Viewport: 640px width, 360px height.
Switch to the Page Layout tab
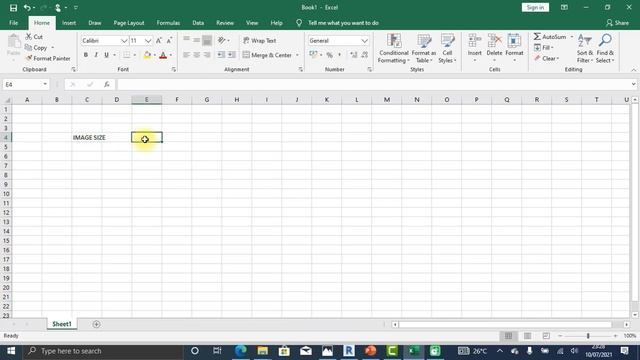point(129,23)
